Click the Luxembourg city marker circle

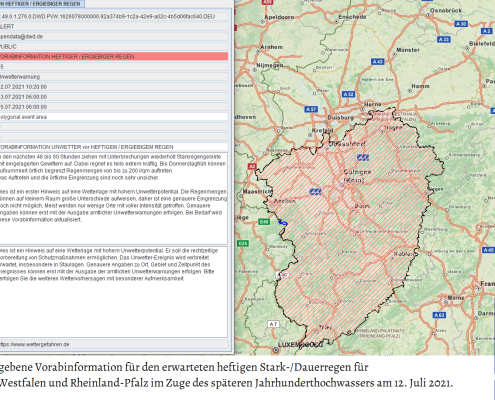275,350
